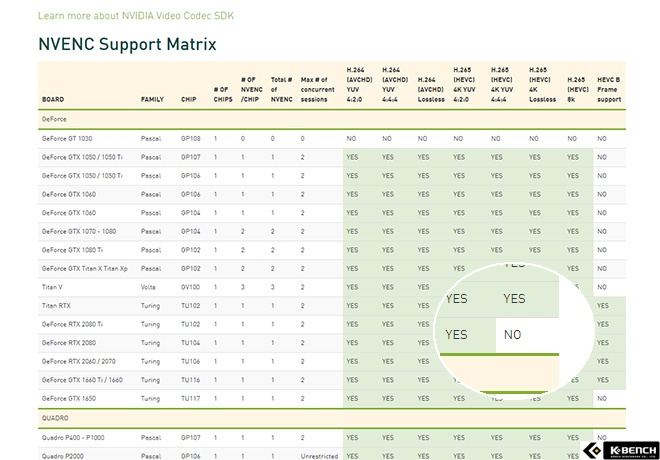The height and width of the screenshot is (460, 660).
Task: Select the GeForce GTX 1070 - 1080 board cell
Action: point(79,231)
